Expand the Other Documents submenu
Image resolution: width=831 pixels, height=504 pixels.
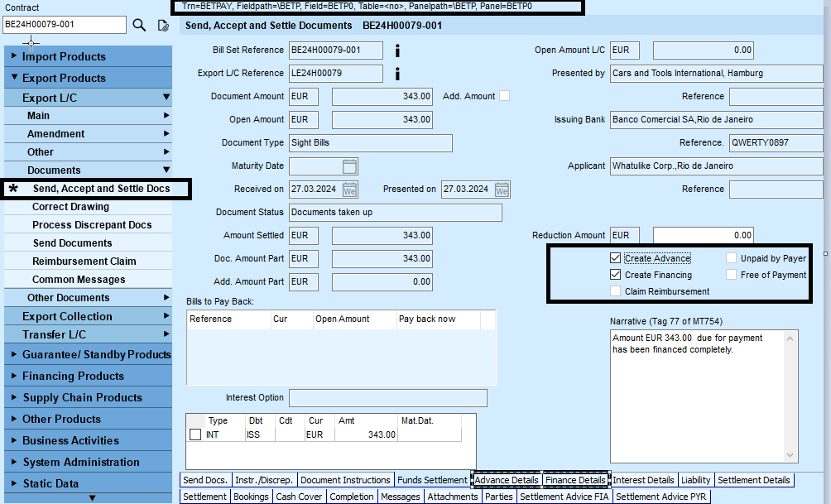coord(88,298)
